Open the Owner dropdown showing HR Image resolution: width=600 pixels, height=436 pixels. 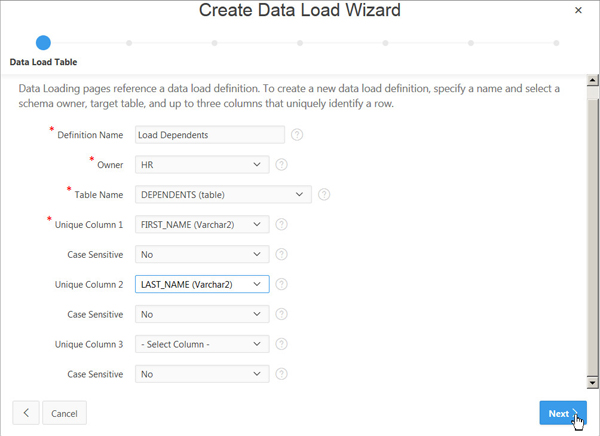pos(201,164)
